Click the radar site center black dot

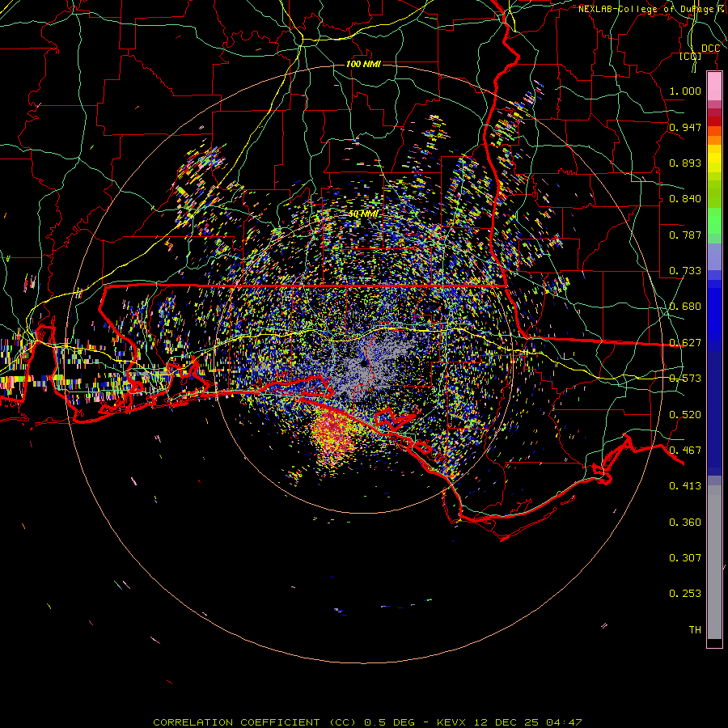tap(363, 363)
